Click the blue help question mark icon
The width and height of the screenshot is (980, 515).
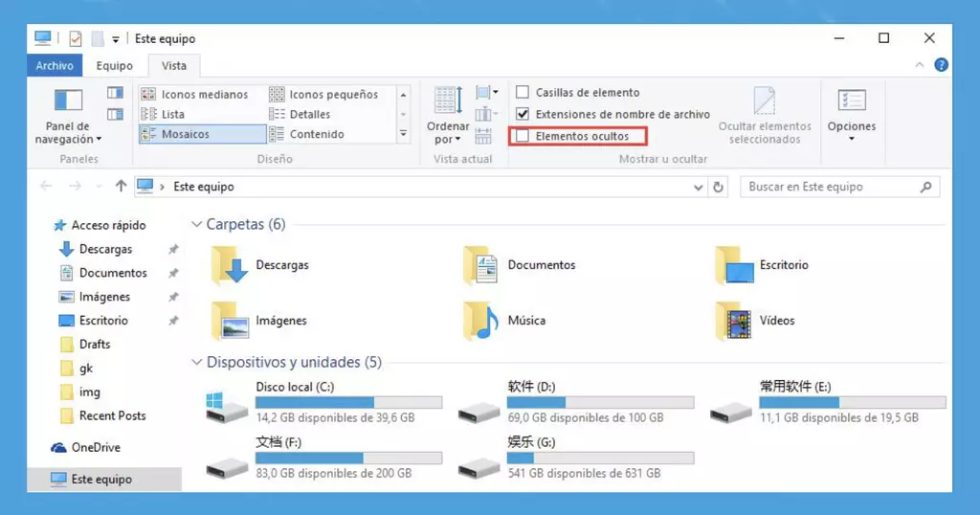click(941, 66)
